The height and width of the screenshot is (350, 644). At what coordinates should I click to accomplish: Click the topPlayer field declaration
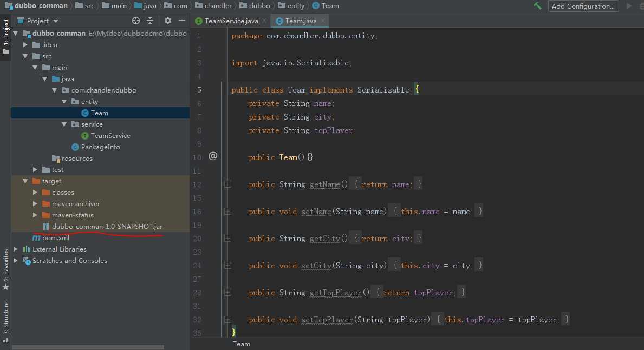click(x=302, y=130)
